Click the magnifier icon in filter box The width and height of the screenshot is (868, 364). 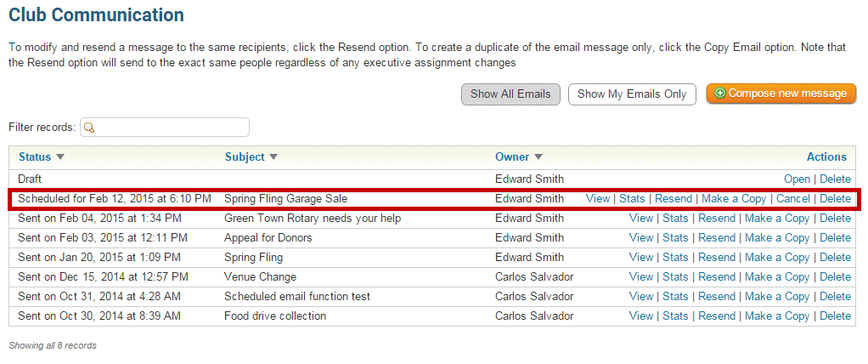89,128
